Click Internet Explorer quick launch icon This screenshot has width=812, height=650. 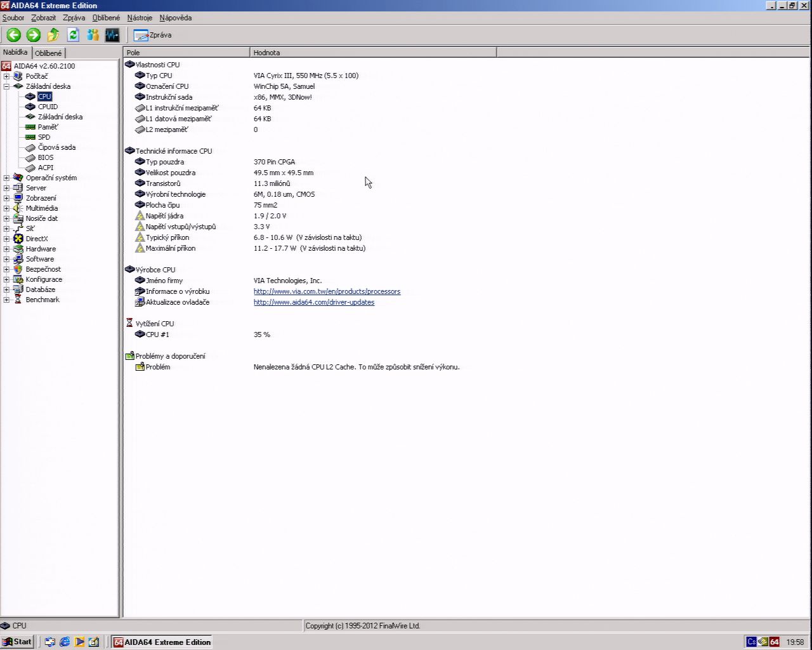(x=65, y=642)
